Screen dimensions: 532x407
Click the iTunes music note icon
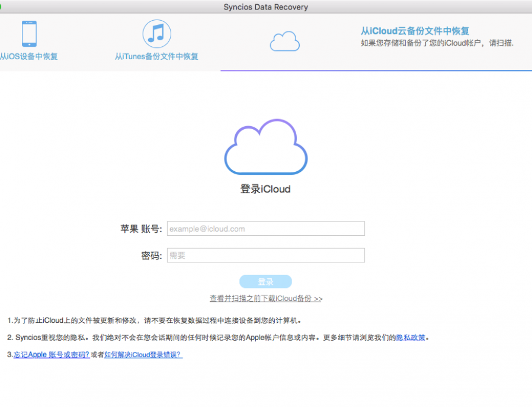pos(157,34)
